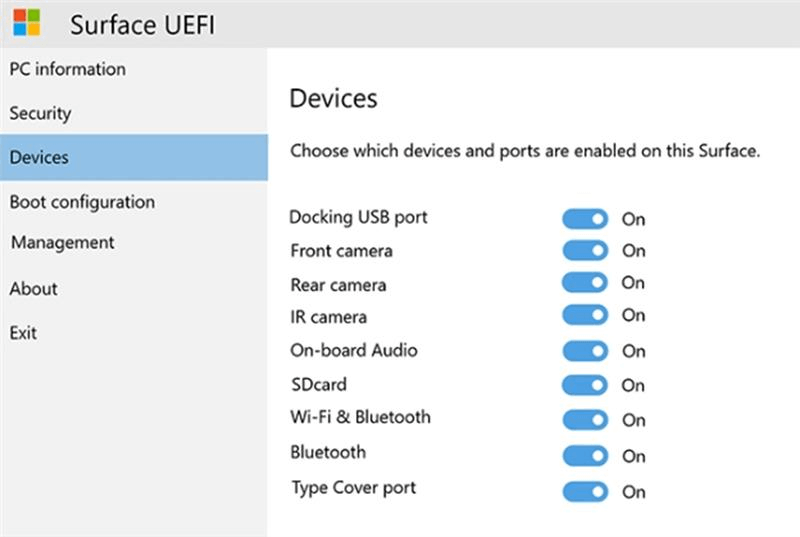800x537 pixels.
Task: Toggle the Bluetooth switch off
Action: (585, 456)
